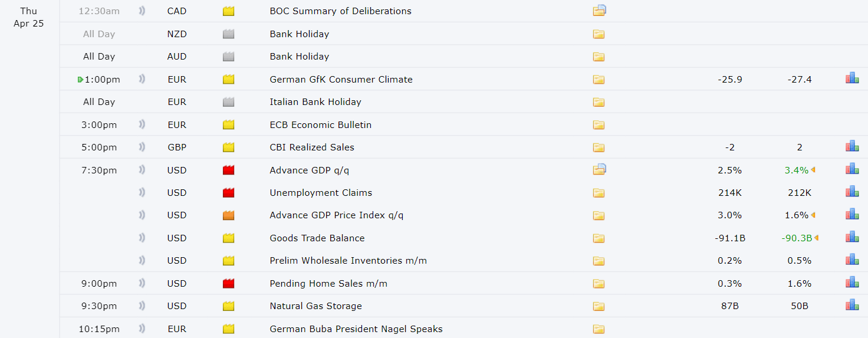
Task: Open the red impact icon for Advance GDP
Action: click(229, 170)
